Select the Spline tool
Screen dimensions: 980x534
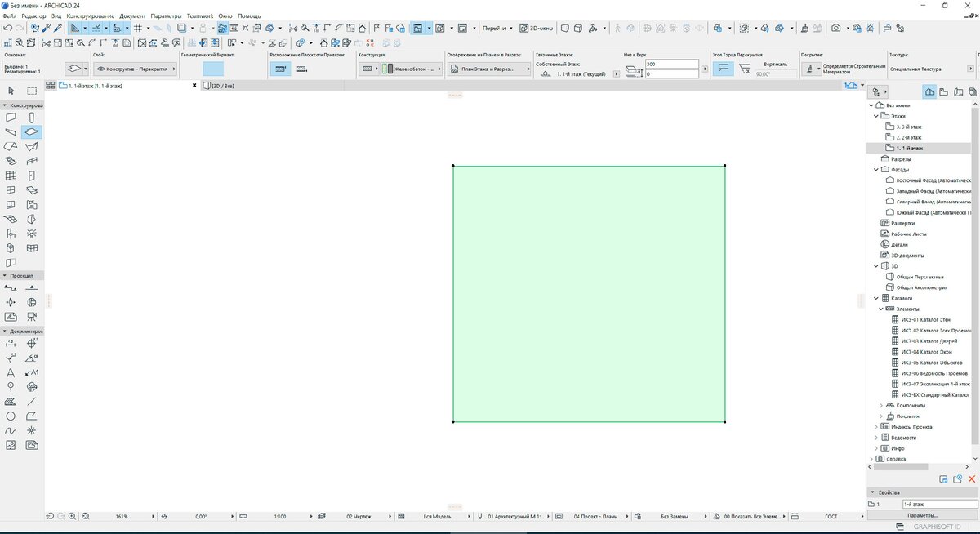(11, 430)
